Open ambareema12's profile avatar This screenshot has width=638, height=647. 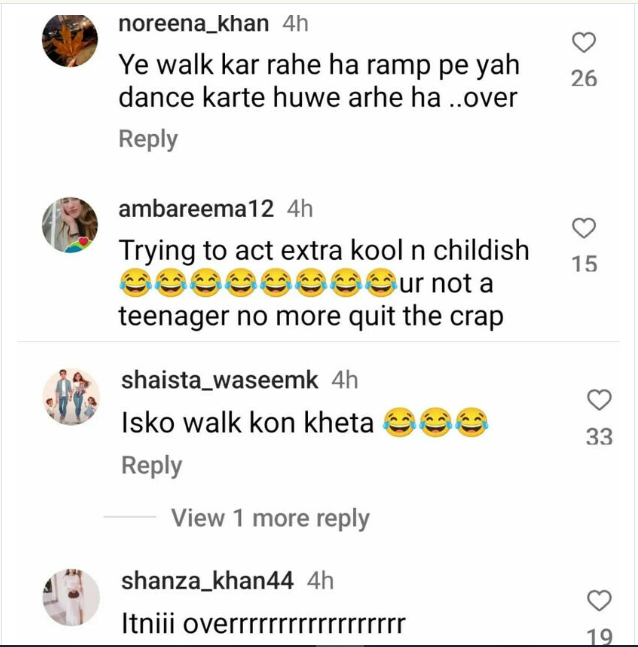(x=70, y=226)
